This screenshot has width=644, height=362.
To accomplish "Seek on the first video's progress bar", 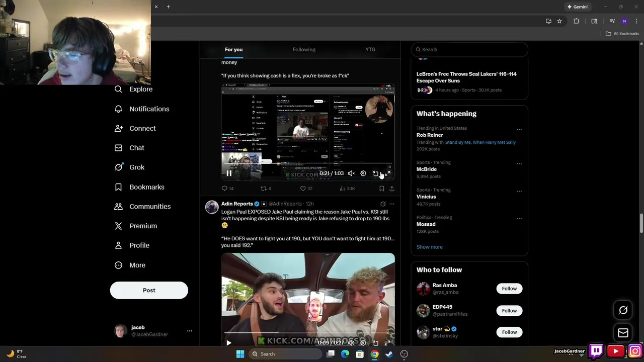I will pyautogui.click(x=308, y=163).
